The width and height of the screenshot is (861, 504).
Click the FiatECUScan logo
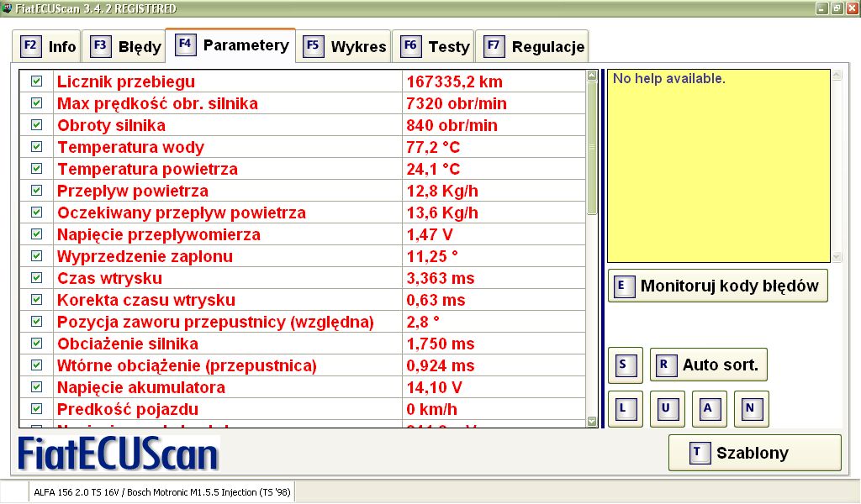click(118, 454)
